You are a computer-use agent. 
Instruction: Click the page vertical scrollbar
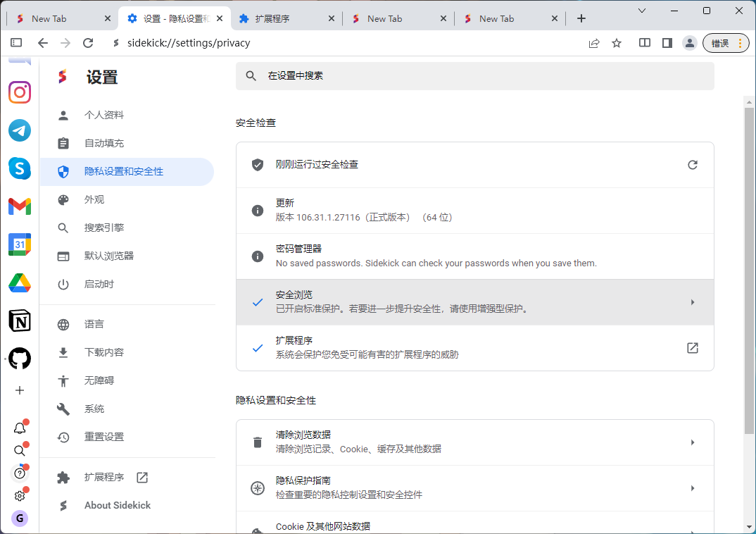coord(749,270)
